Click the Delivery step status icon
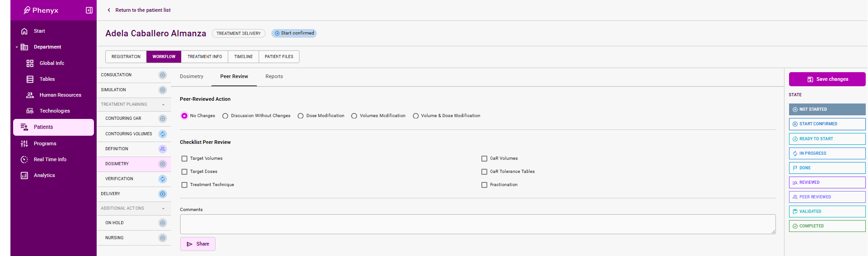Screen dimensions: 868x256 tap(162, 194)
